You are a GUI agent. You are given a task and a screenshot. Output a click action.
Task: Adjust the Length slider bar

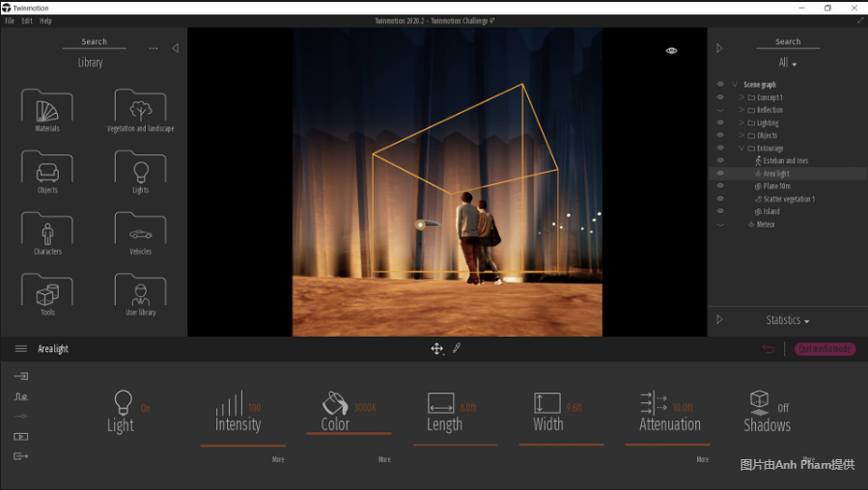(x=455, y=445)
